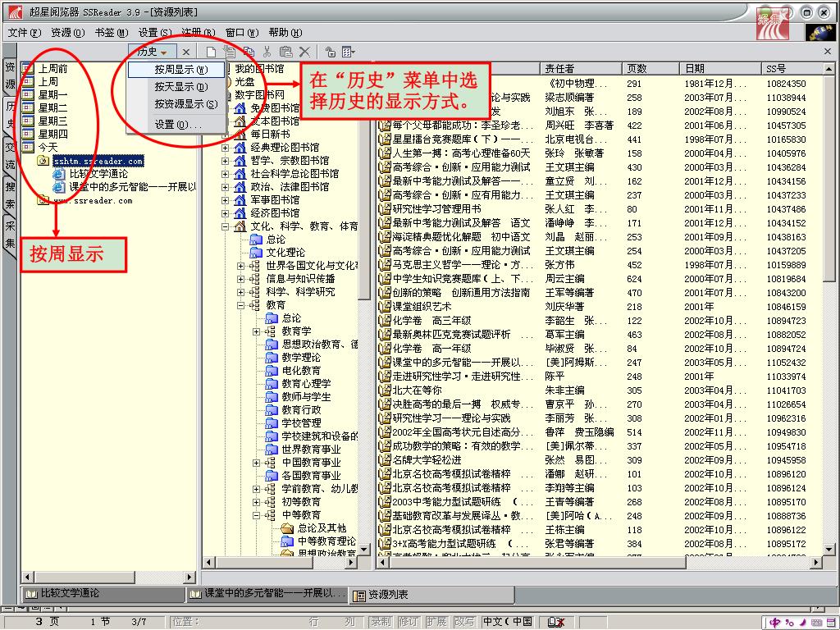This screenshot has height=630, width=840.
Task: Switch to 比较文学通论 bottom tab
Action: [103, 594]
